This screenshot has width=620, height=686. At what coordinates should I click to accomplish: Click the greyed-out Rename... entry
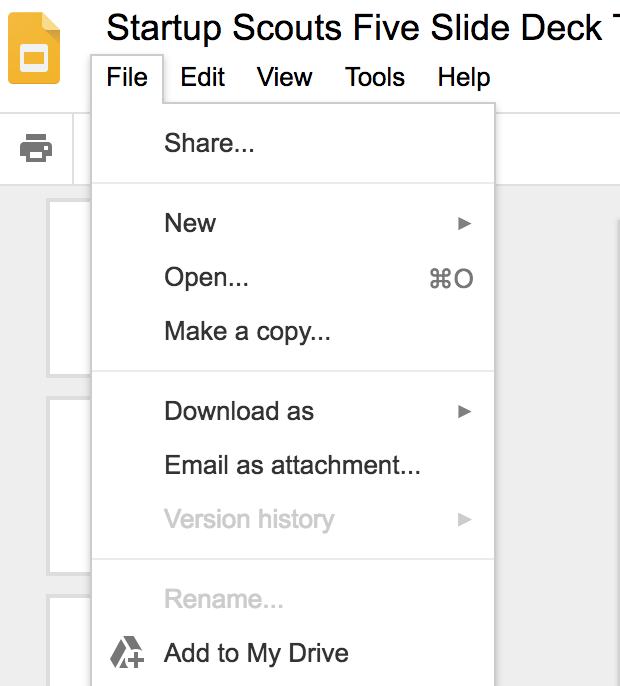point(223,600)
